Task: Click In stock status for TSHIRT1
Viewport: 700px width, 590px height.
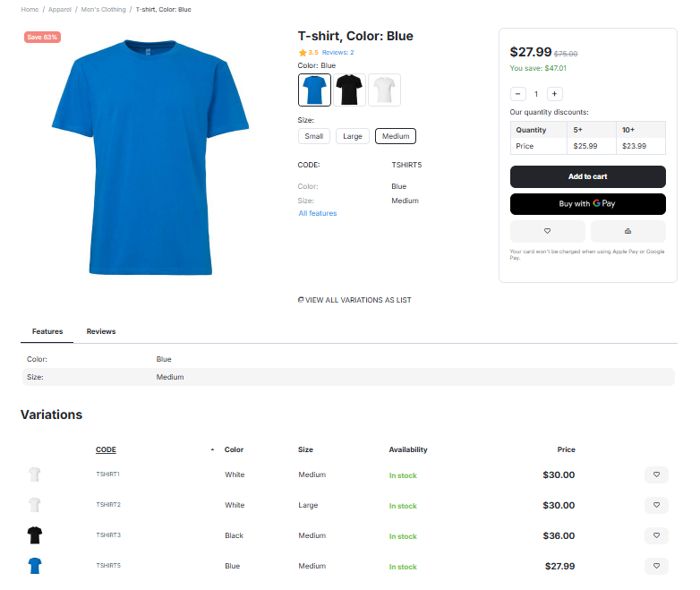Action: tap(403, 475)
